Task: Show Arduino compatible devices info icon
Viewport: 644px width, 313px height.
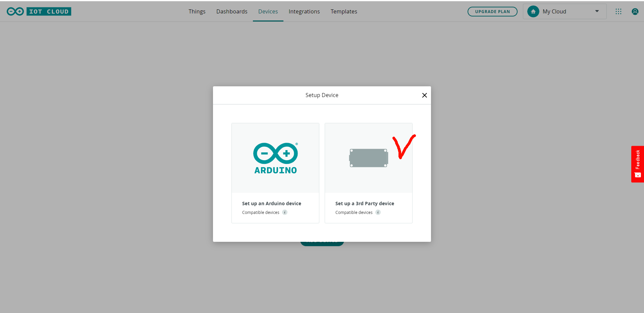Action: (285, 212)
